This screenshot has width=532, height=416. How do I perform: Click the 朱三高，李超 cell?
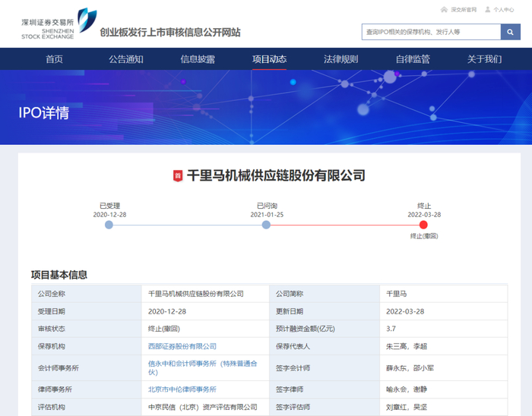[x=443, y=346]
